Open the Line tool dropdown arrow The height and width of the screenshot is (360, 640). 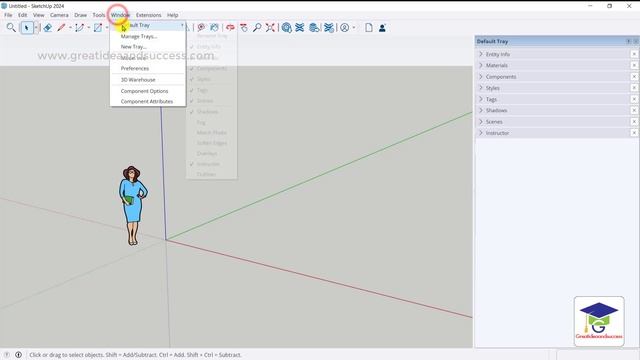coord(70,28)
